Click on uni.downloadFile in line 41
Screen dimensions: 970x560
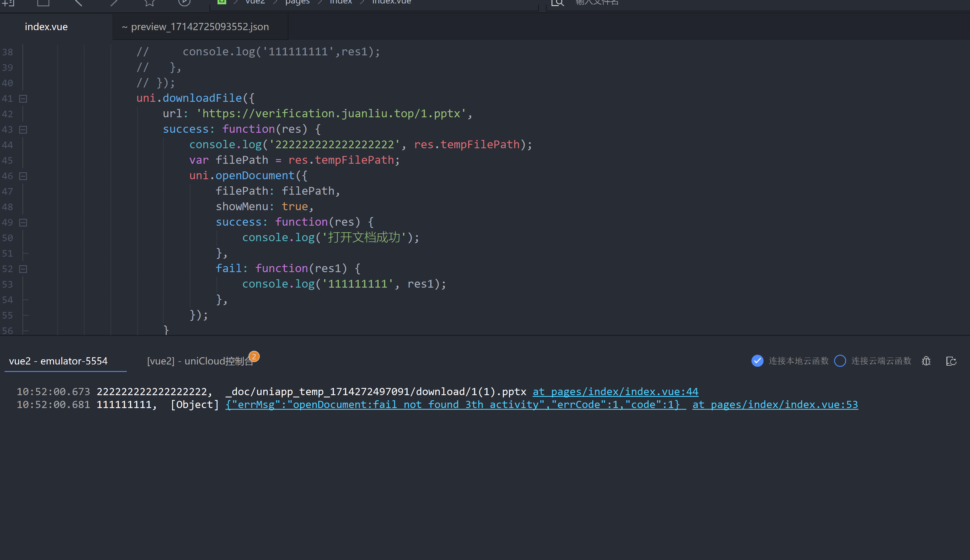click(189, 98)
